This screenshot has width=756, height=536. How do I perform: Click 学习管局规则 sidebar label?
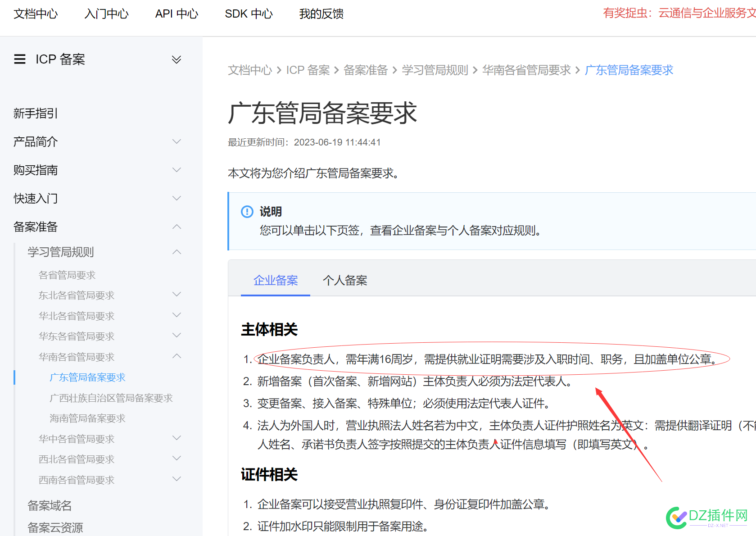61,252
